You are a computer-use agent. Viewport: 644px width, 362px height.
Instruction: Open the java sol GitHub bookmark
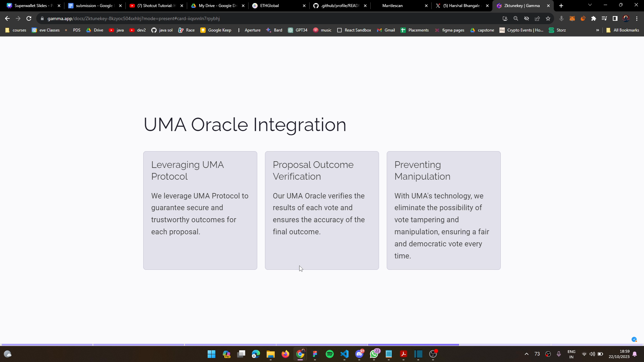[x=162, y=30]
